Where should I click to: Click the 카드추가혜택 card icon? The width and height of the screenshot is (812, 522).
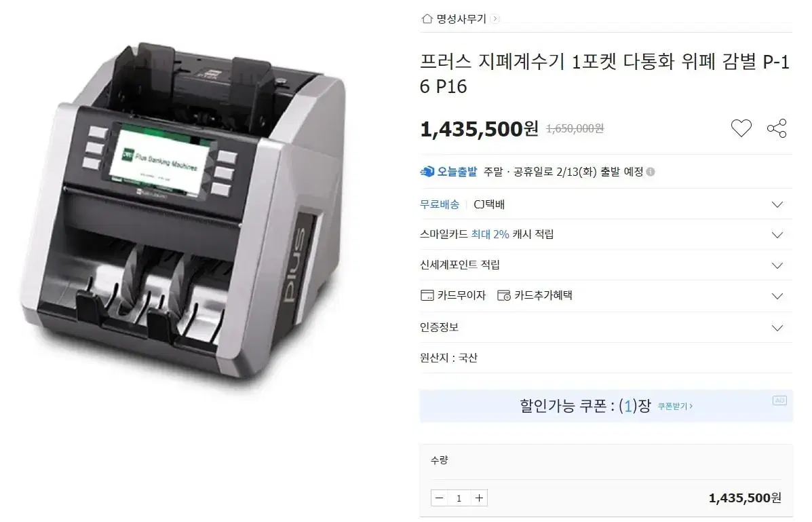click(x=504, y=295)
